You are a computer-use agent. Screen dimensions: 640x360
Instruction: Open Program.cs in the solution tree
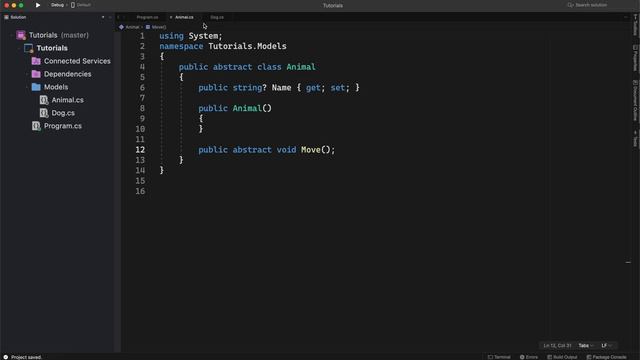coord(62,126)
